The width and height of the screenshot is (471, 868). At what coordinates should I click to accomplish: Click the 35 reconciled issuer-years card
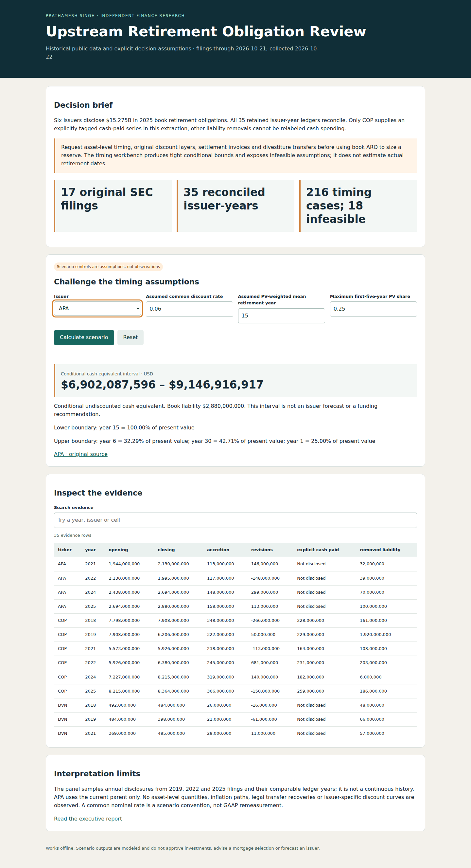point(235,206)
